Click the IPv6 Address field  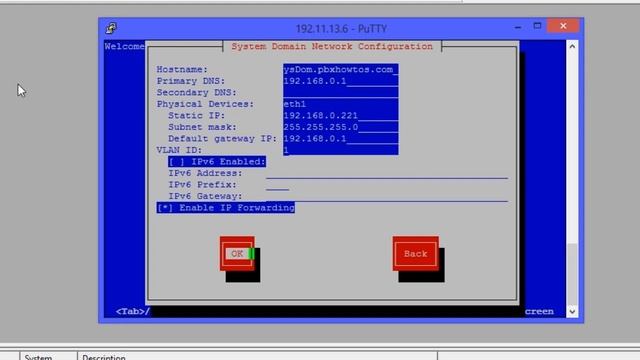pos(387,173)
